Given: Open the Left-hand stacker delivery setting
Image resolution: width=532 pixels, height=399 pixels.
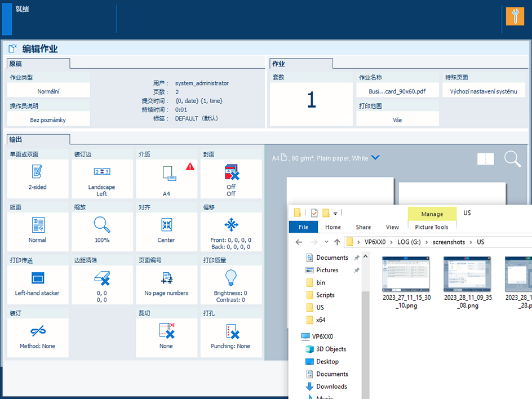Looking at the screenshot, I should 38,284.
